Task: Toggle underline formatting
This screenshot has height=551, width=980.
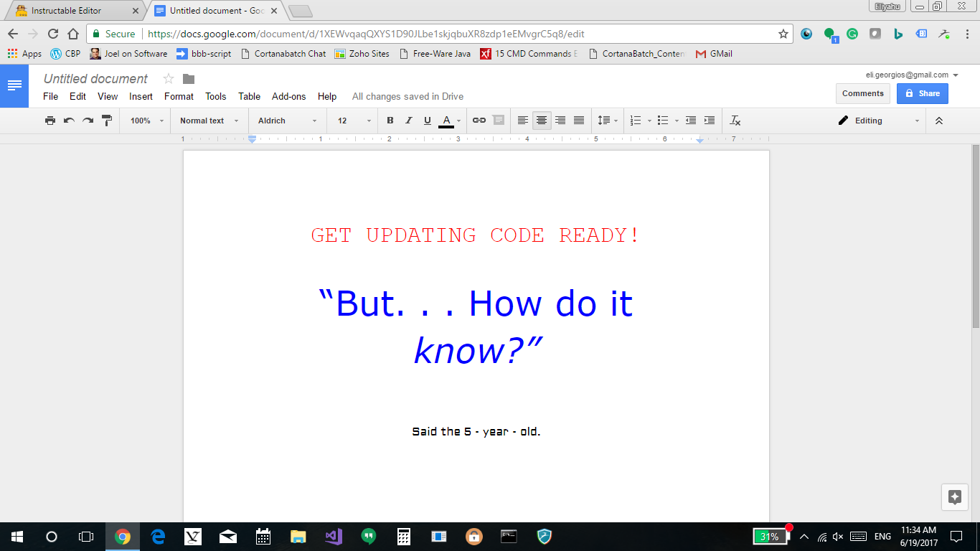Action: [428, 121]
